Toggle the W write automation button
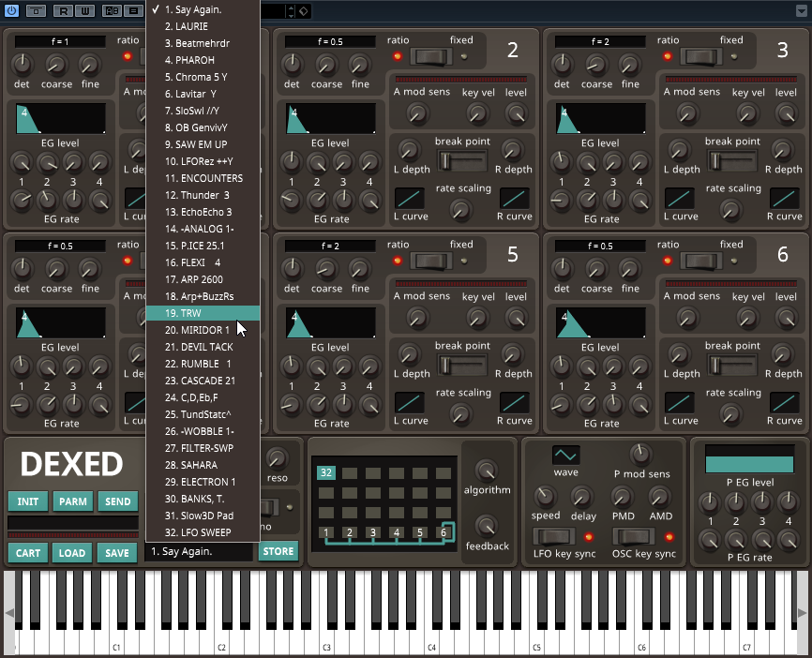The width and height of the screenshot is (812, 658). coord(85,10)
